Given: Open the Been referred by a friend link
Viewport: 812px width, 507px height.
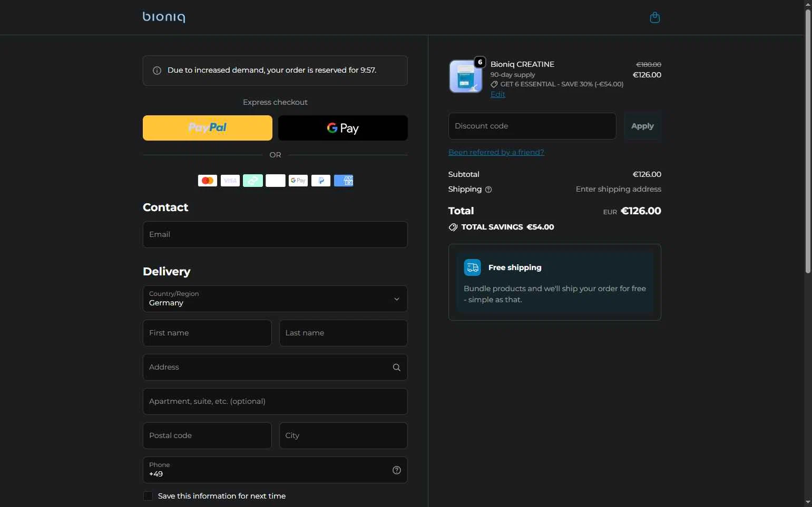Looking at the screenshot, I should 496,152.
